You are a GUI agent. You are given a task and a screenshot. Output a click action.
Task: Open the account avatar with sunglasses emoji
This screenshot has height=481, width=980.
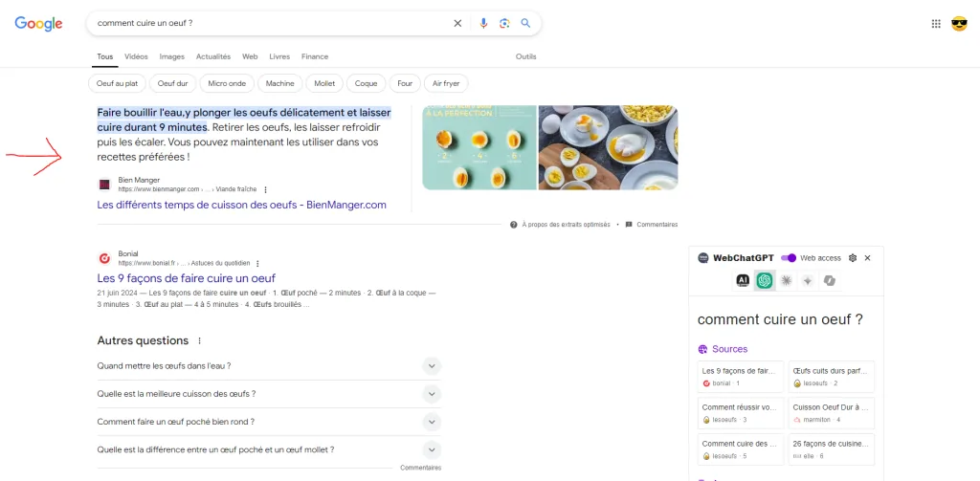click(x=959, y=24)
